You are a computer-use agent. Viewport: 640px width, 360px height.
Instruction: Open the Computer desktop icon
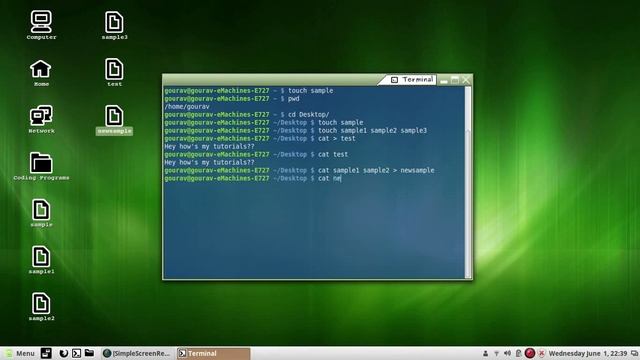pos(41,25)
